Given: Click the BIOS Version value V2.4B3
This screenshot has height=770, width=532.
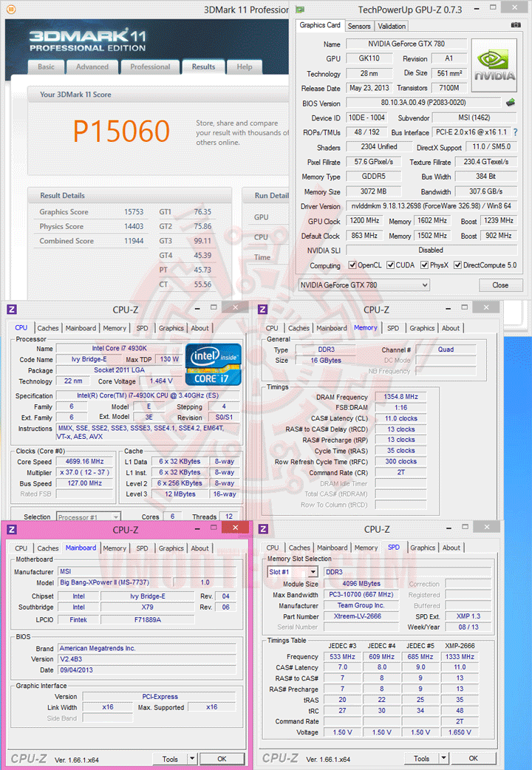Looking at the screenshot, I should [x=147, y=659].
